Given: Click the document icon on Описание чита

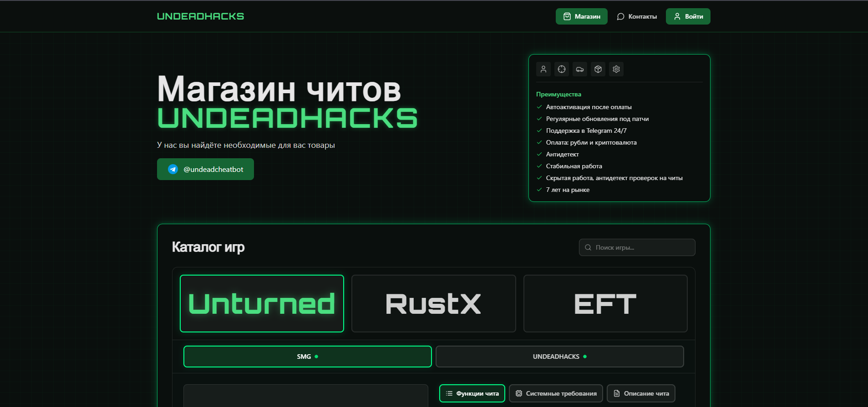Looking at the screenshot, I should [x=617, y=393].
